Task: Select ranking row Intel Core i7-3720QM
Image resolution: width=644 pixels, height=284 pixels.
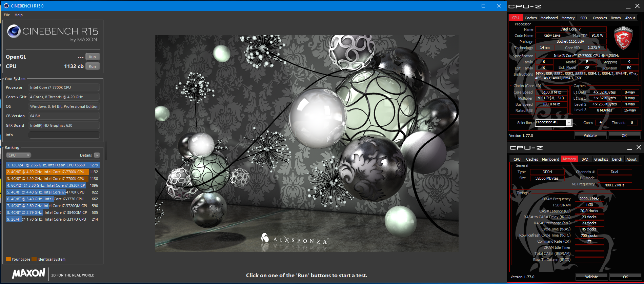Action: (53, 206)
